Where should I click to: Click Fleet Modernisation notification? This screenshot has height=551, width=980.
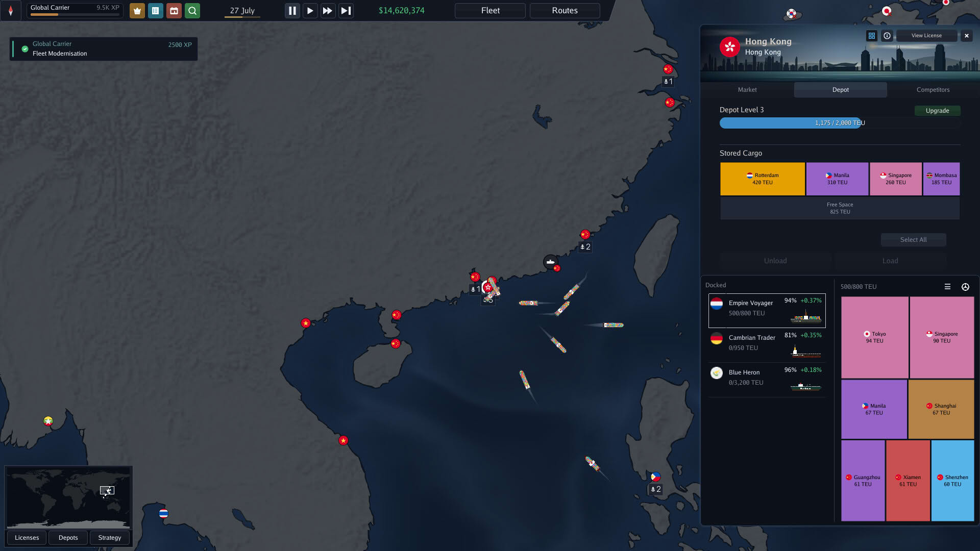(x=104, y=49)
